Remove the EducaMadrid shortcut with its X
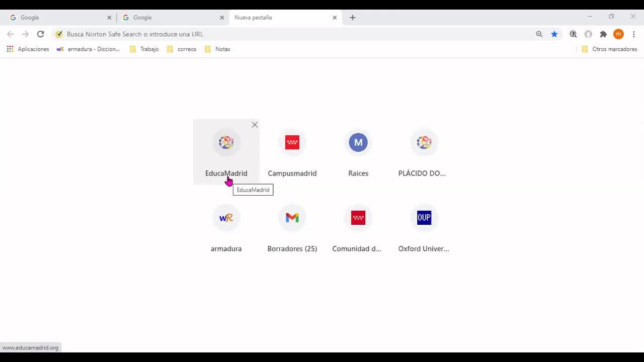 tap(255, 125)
